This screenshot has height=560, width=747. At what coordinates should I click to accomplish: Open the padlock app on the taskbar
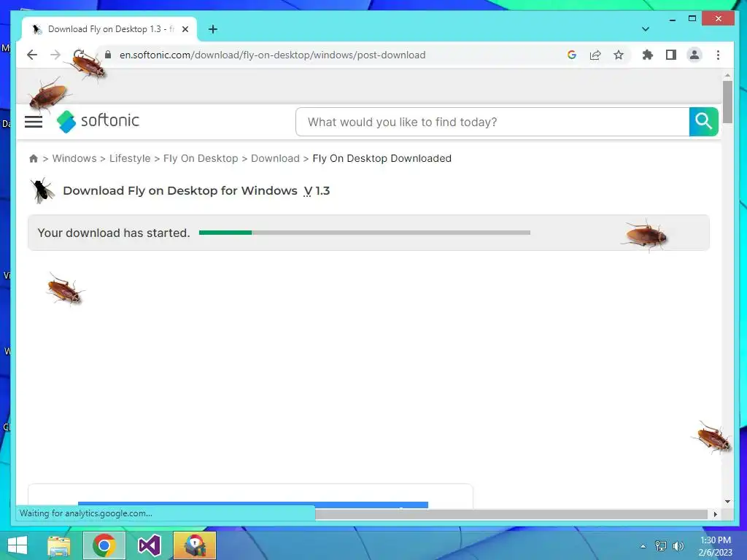[195, 545]
